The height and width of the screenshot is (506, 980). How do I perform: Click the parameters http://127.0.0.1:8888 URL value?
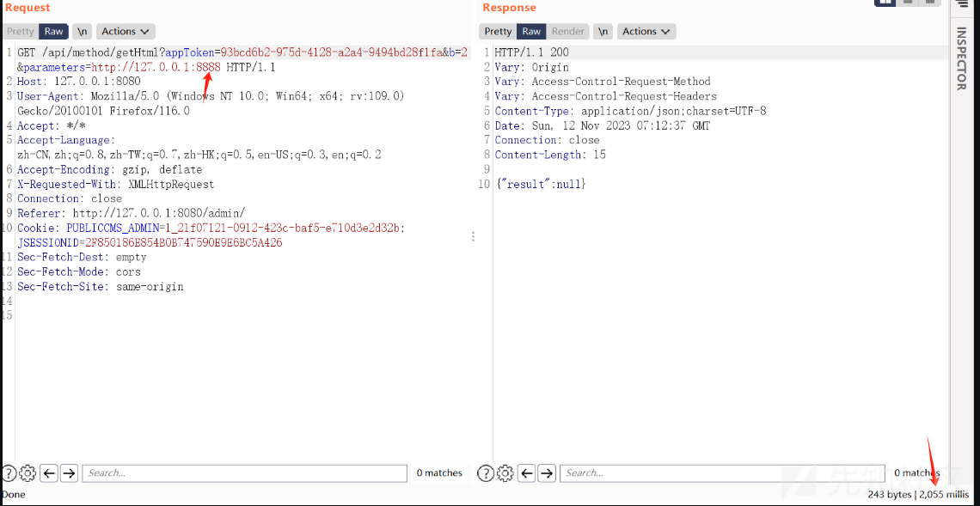click(156, 67)
